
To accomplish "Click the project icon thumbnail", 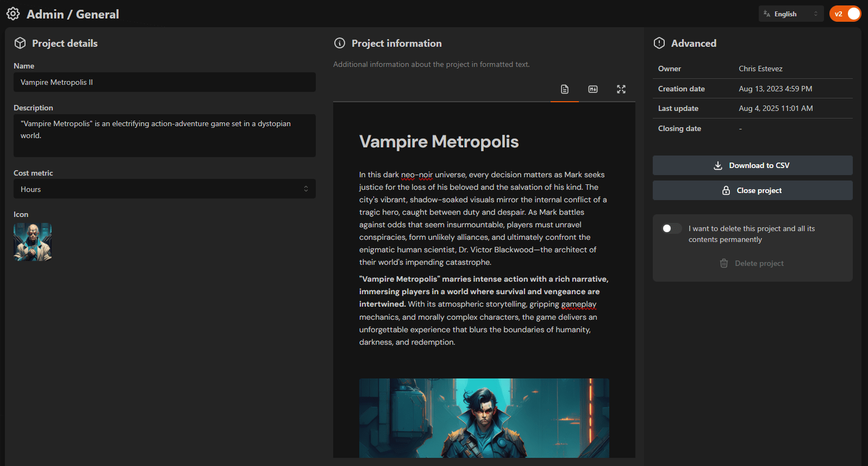I will [x=33, y=242].
